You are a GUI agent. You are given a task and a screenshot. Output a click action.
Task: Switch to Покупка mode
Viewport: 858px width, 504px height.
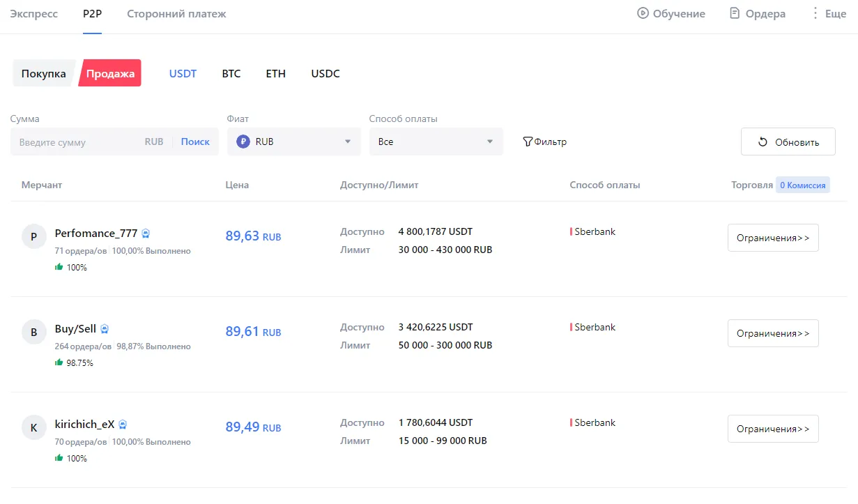tap(43, 72)
